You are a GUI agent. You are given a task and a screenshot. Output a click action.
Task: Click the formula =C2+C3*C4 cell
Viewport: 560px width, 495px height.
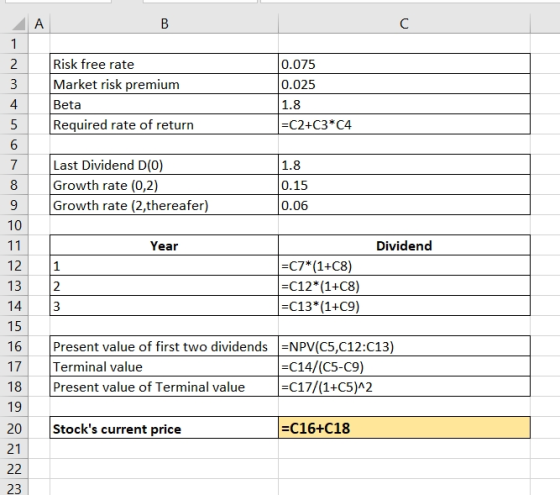click(x=404, y=125)
